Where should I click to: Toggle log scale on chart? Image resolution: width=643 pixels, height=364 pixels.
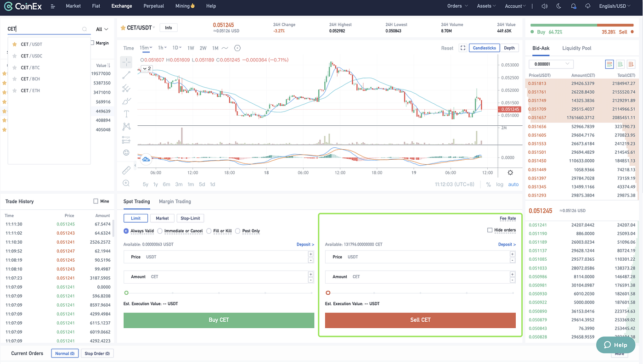[499, 184]
